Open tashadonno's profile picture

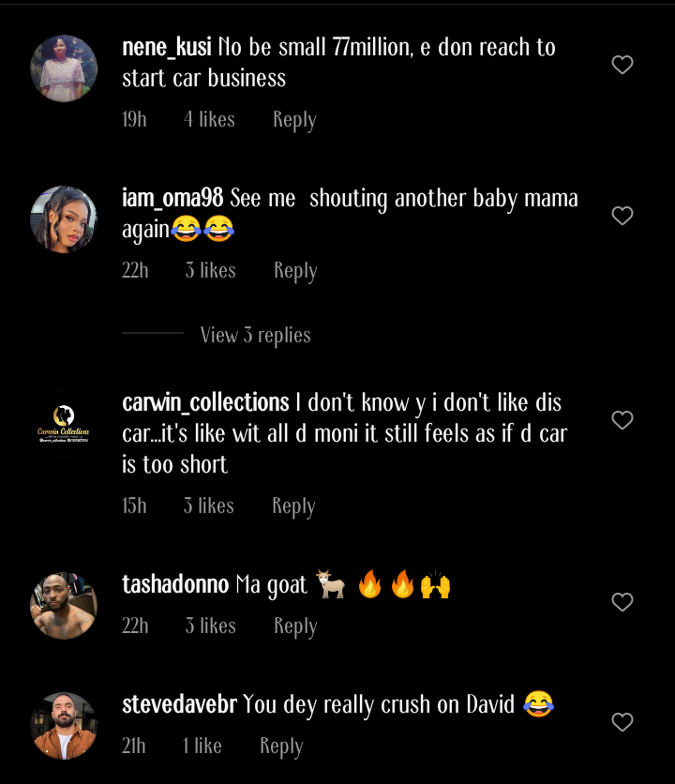tap(63, 605)
